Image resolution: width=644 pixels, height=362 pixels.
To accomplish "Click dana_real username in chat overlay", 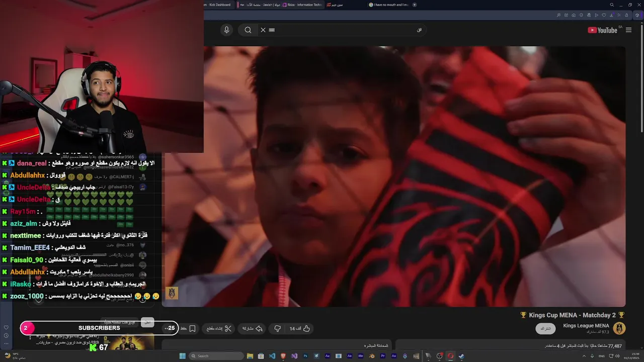I will click(x=31, y=163).
